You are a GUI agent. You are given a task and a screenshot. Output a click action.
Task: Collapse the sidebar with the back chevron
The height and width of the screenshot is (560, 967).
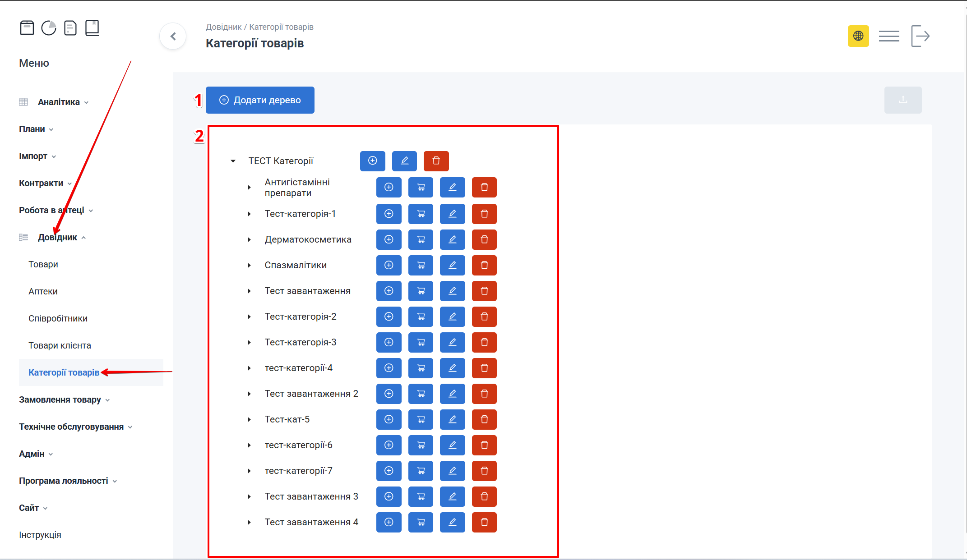[x=173, y=36]
